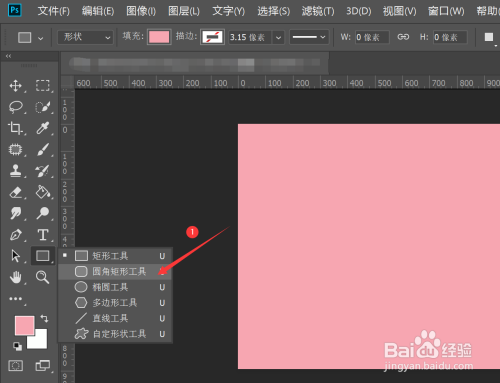
Task: Click the pink fill color swatch
Action: [159, 37]
